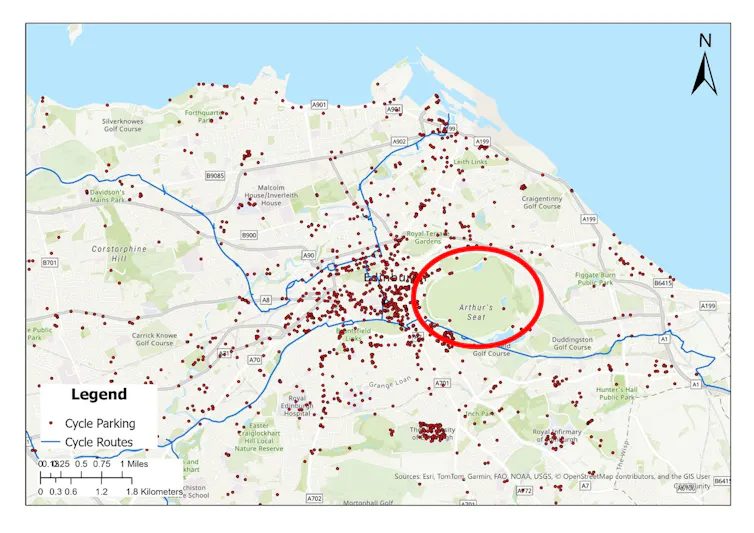Click the 'Inch Park' label
This screenshot has height=533, width=754.
[479, 413]
